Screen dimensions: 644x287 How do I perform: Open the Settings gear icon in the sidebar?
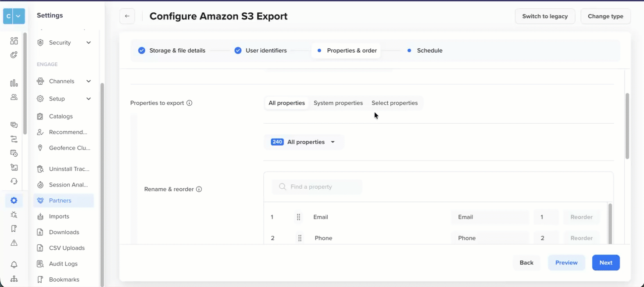click(14, 200)
